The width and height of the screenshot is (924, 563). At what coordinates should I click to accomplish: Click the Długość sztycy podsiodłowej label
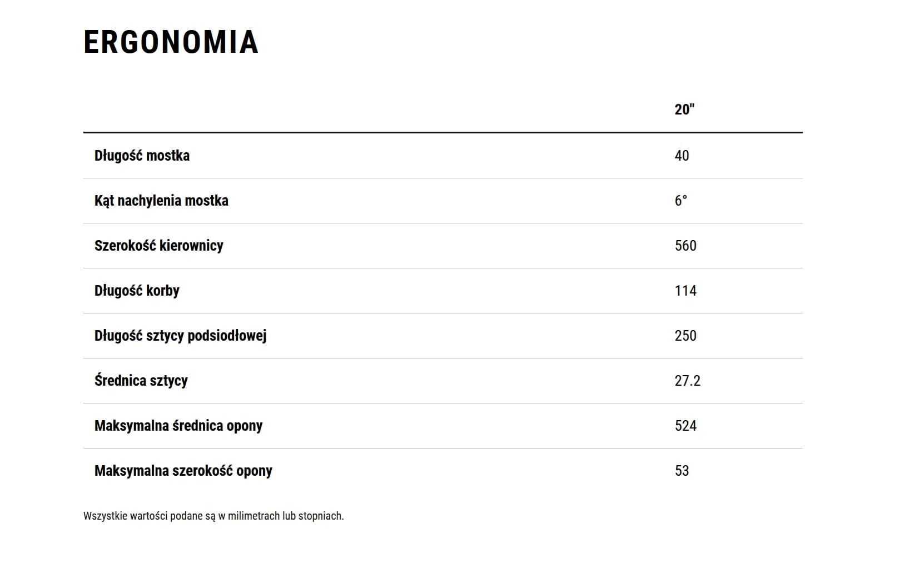point(180,336)
